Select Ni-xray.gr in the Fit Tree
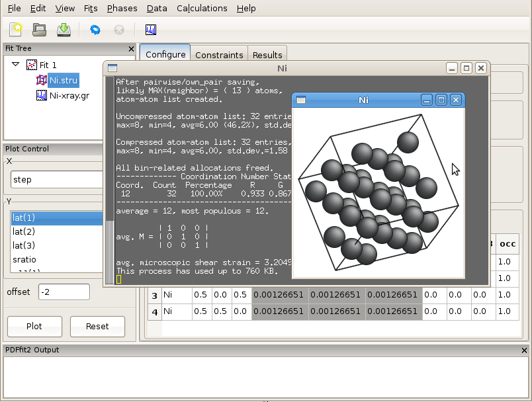532x402 pixels. (69, 96)
